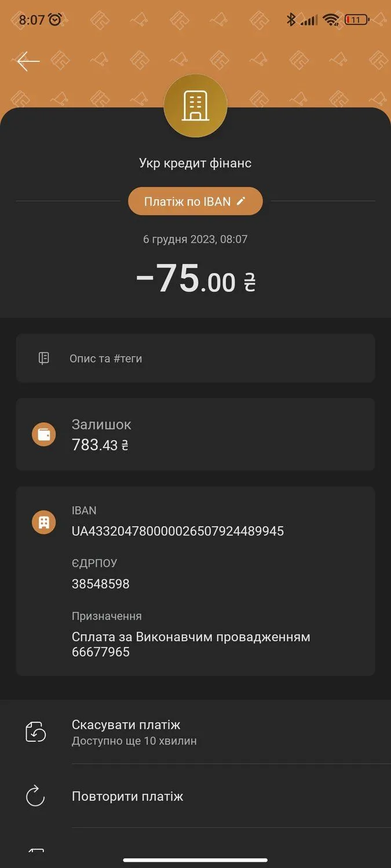Tap the cancel payment document icon
Image resolution: width=391 pixels, height=868 pixels.
tap(35, 731)
